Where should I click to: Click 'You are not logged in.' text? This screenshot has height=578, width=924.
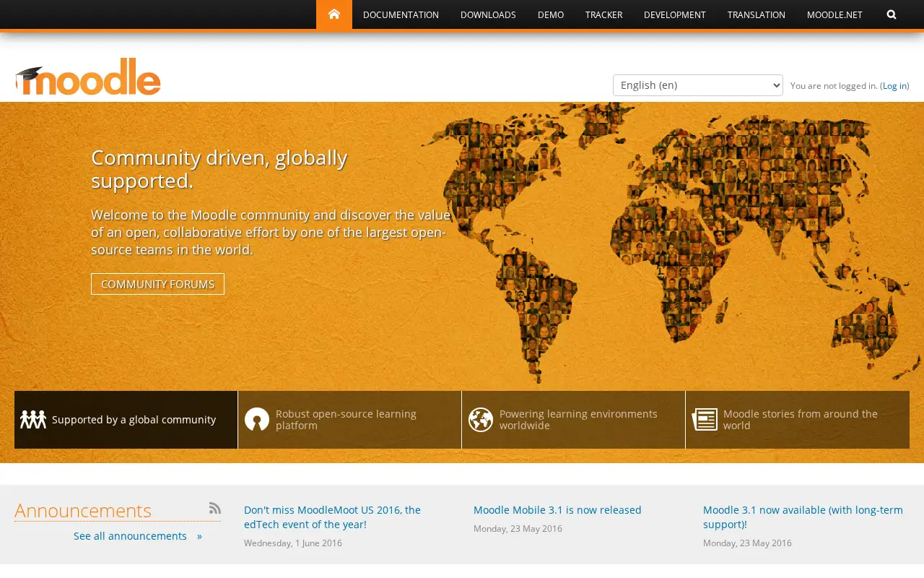tap(834, 86)
